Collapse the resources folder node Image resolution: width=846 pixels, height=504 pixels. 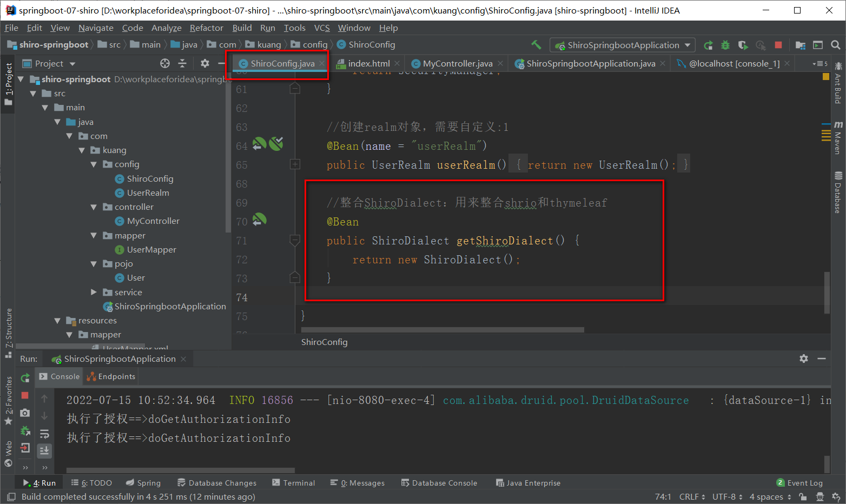pyautogui.click(x=57, y=321)
